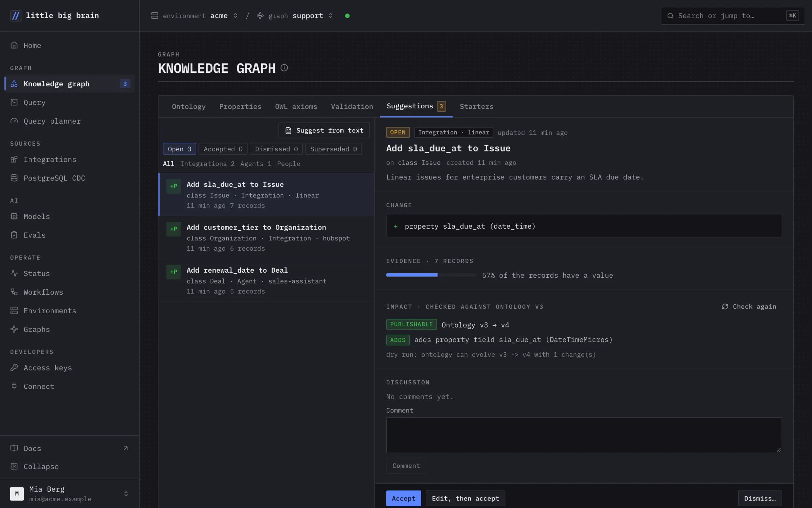
Task: Open Status under Operate
Action: (x=70, y=273)
